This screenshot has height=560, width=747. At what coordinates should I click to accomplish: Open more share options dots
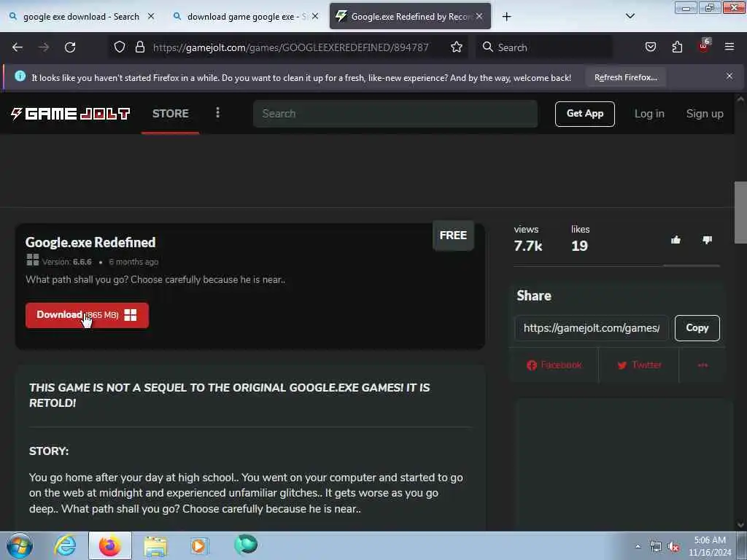(703, 365)
